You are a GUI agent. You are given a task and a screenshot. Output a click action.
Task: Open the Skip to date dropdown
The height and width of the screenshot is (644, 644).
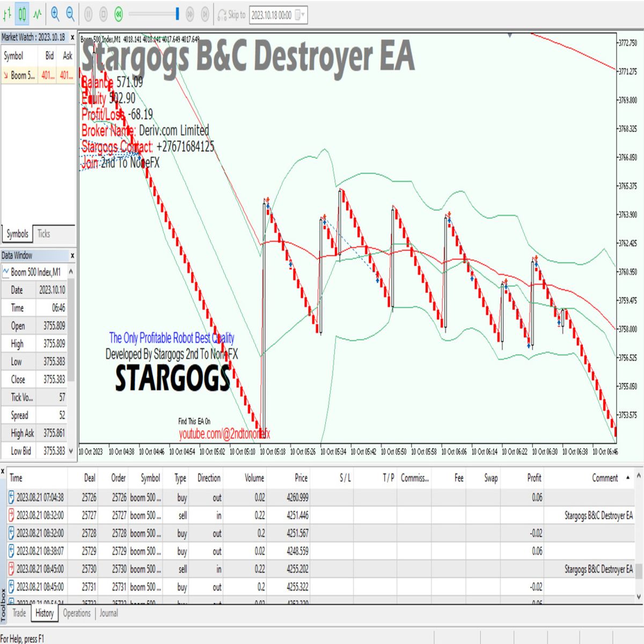tap(303, 15)
